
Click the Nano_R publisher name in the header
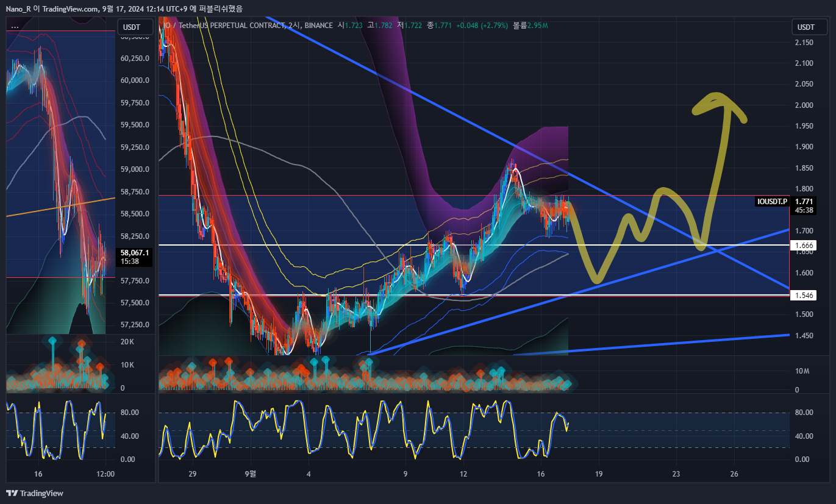[20, 9]
